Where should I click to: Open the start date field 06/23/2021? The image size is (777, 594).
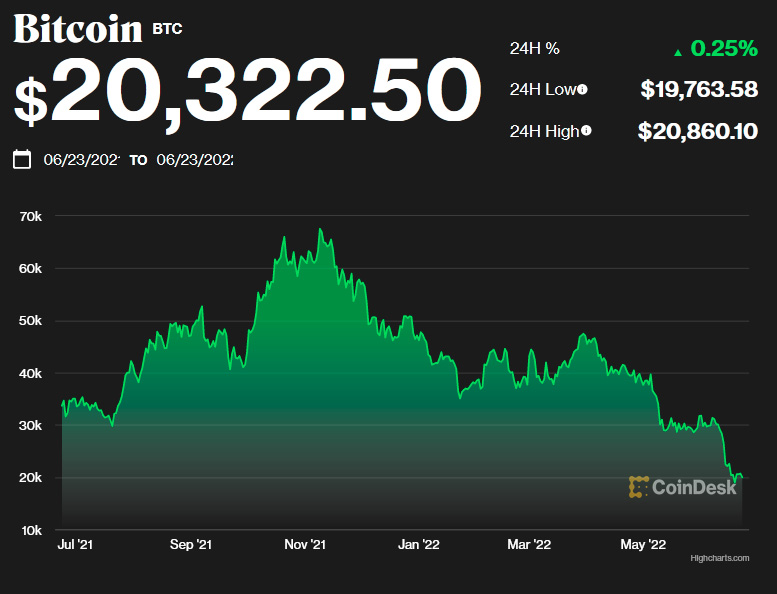coord(80,159)
